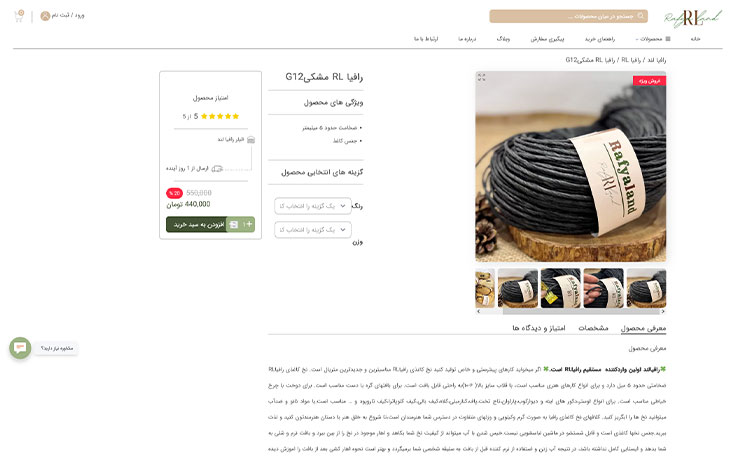Expand the product image to fullscreen

(481, 77)
